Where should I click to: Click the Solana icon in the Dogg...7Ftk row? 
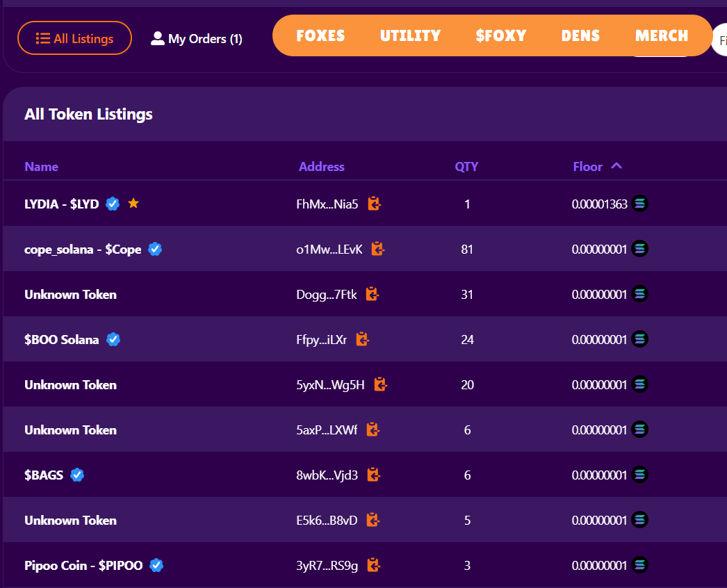coord(640,294)
